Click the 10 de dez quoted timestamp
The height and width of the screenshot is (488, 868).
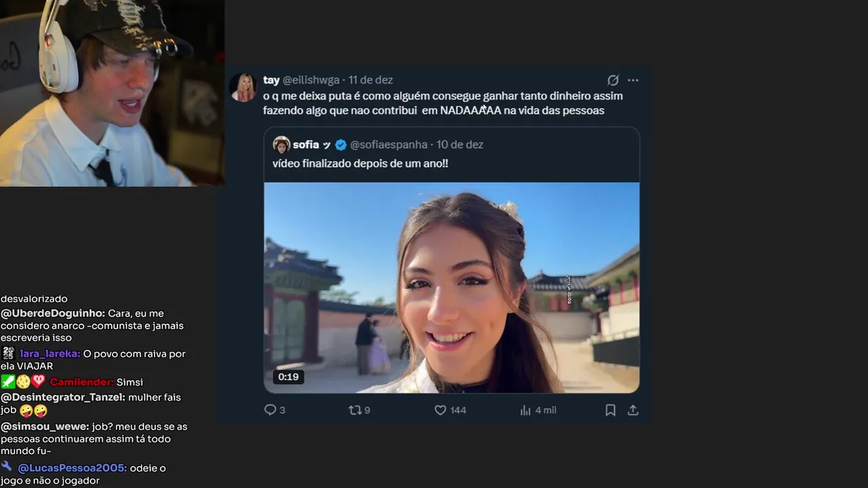click(460, 144)
